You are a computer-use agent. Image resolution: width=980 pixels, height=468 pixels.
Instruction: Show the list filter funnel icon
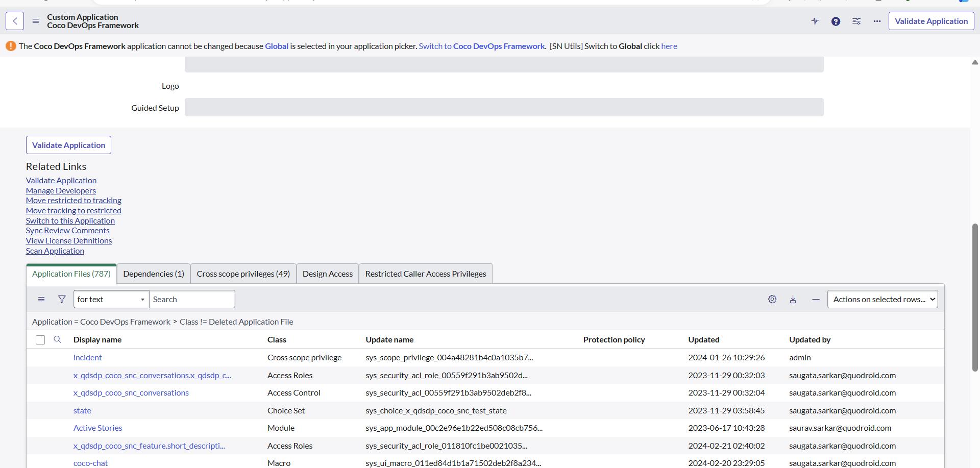tap(62, 299)
